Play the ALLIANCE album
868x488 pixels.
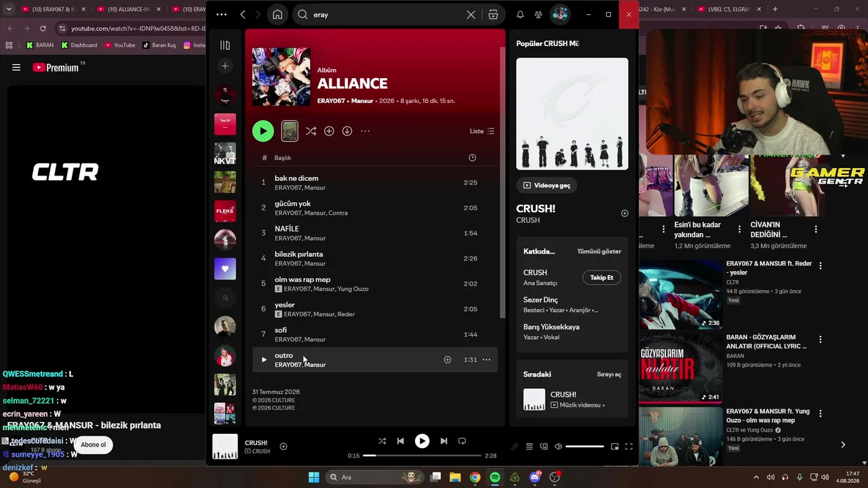(x=263, y=131)
